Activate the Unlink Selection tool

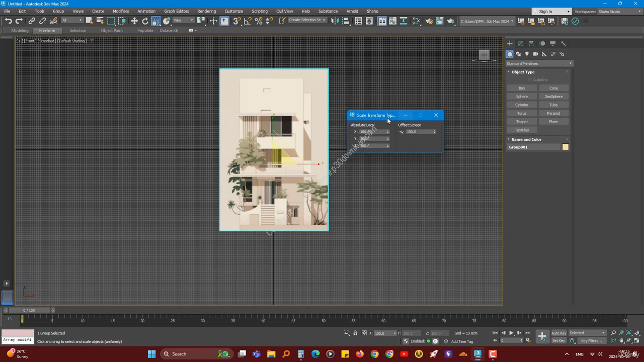tap(42, 21)
